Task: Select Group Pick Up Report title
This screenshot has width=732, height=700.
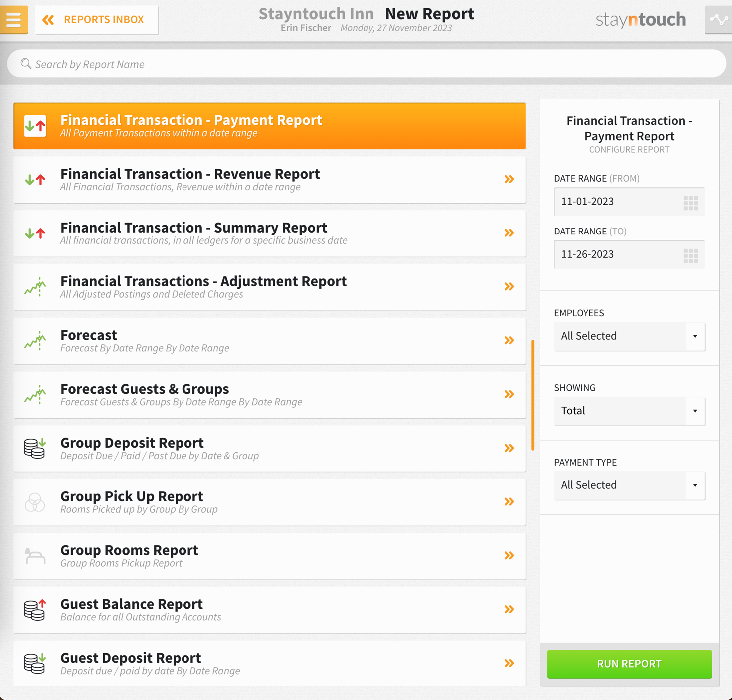Action: 132,496
